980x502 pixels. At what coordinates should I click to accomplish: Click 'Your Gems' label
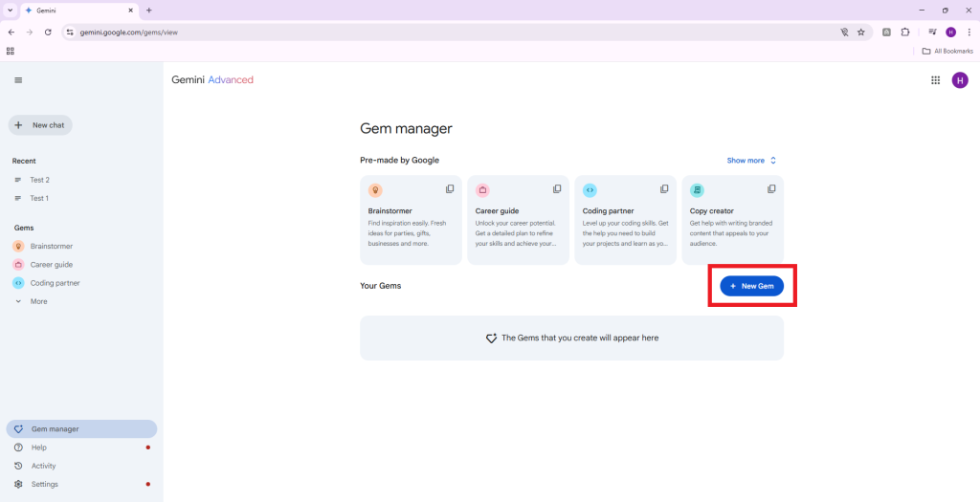click(x=381, y=286)
